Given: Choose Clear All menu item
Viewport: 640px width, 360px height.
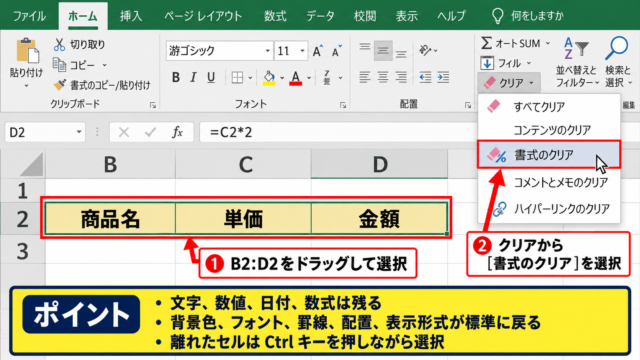Looking at the screenshot, I should coord(549,107).
